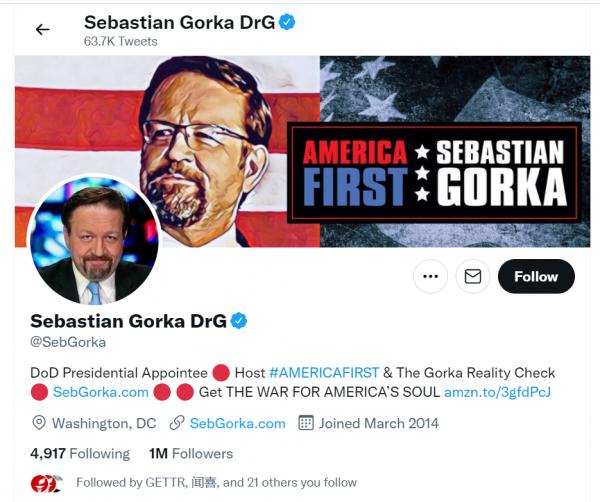Open the amzn.to/3gfdPcJ book link

(x=497, y=392)
